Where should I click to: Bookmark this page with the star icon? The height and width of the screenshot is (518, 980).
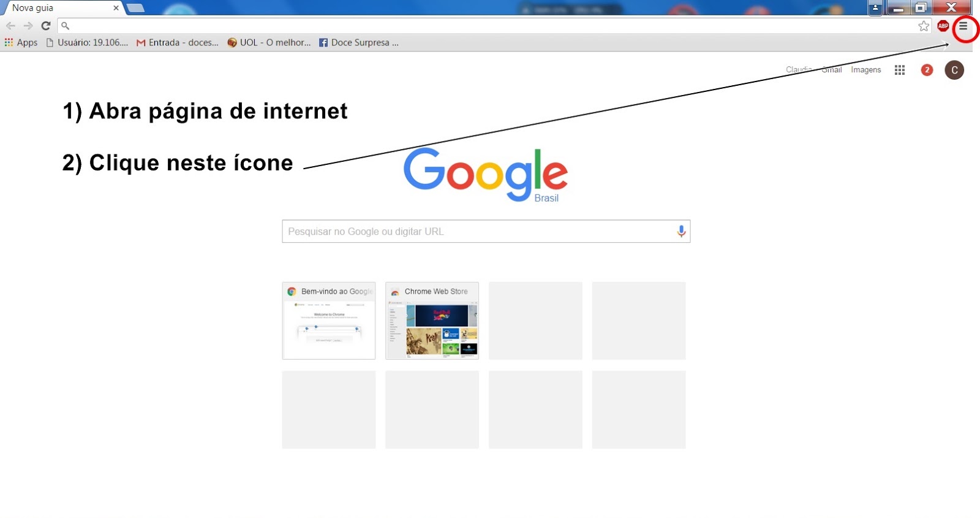(x=924, y=26)
